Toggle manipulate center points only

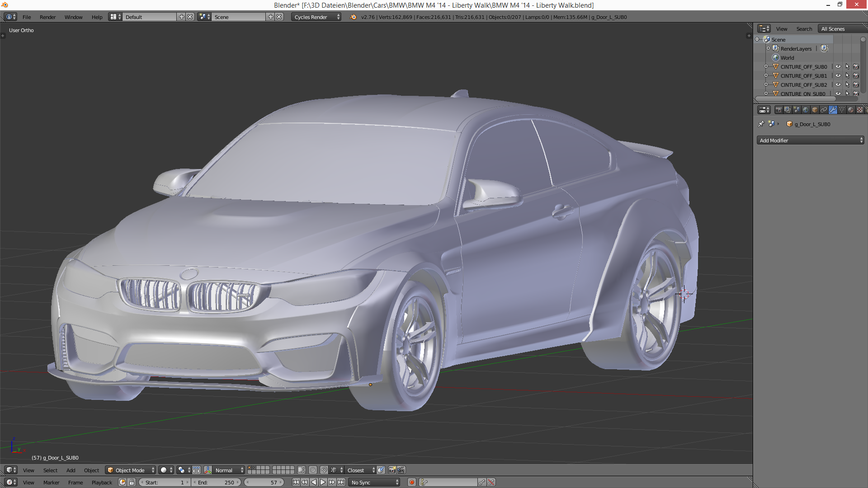(x=196, y=470)
